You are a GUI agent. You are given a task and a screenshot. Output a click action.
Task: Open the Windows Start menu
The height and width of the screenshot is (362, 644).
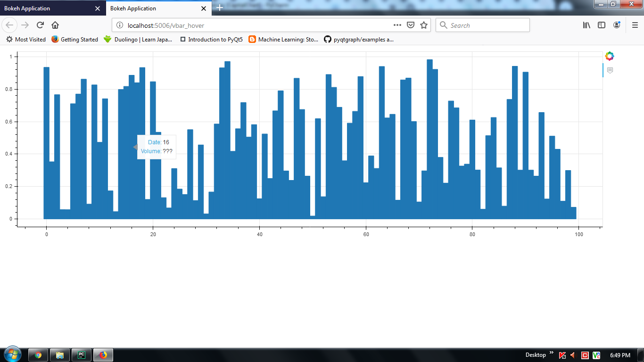(12, 354)
